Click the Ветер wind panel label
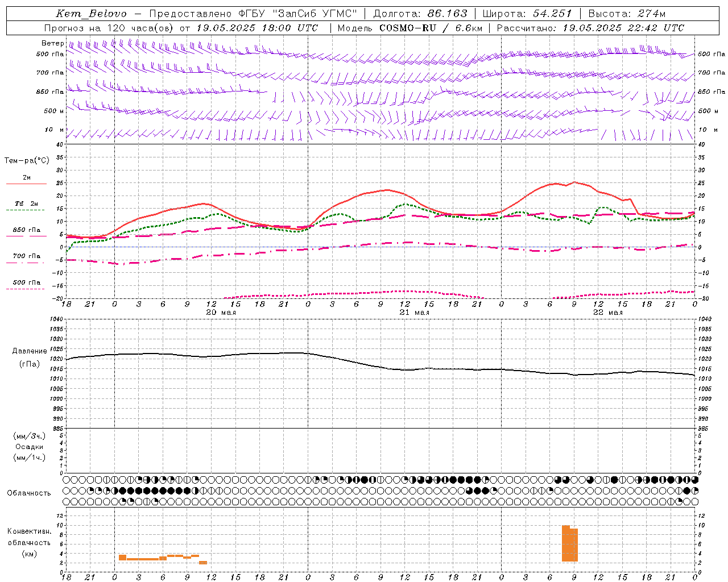Viewport: 728px width, 582px height. (52, 43)
